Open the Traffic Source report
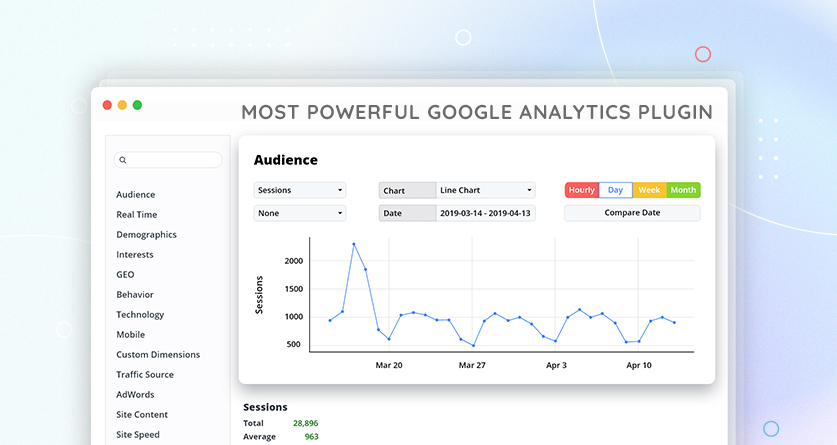Viewport: 837px width, 445px height. [x=145, y=375]
